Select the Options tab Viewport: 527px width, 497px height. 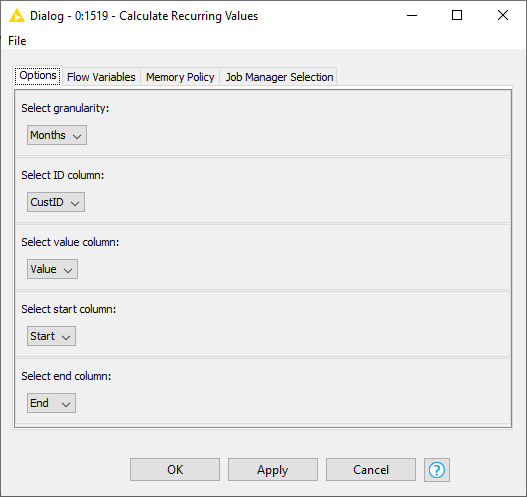point(38,76)
